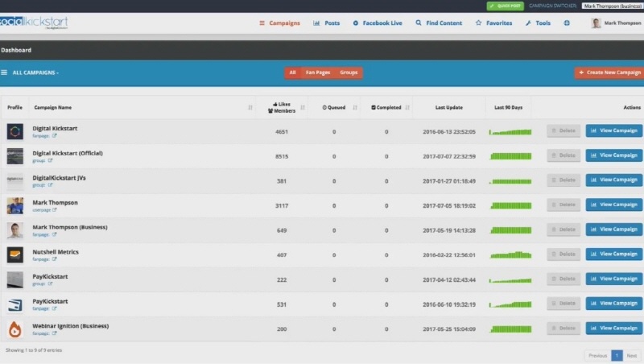Click the 2017-07-05 18:19:02 last update

coord(449,205)
